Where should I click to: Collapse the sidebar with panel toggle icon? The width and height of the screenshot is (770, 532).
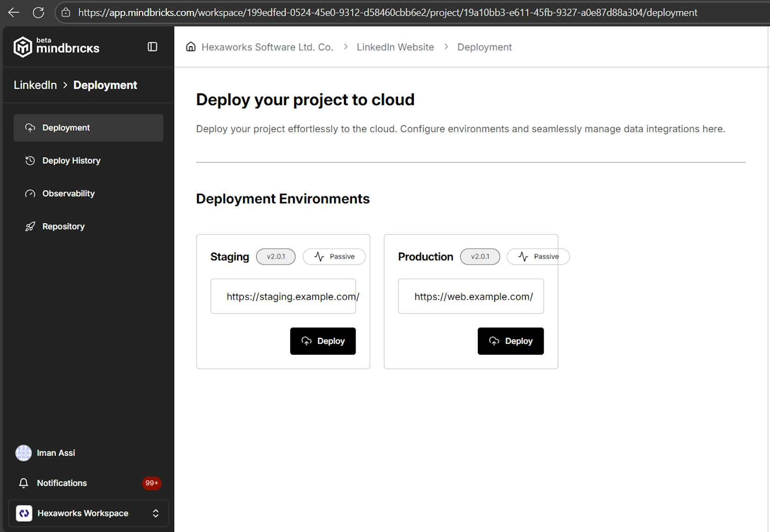click(x=152, y=47)
